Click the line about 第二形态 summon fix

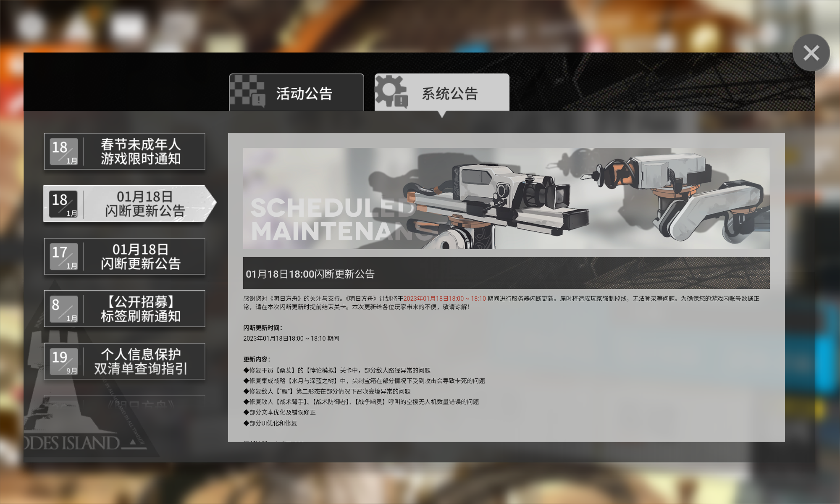[327, 391]
